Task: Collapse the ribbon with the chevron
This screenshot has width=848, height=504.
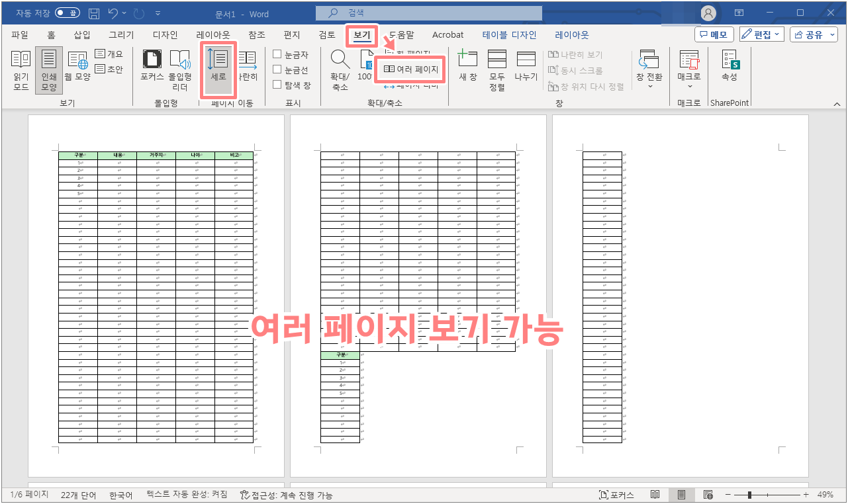Action: [837, 104]
